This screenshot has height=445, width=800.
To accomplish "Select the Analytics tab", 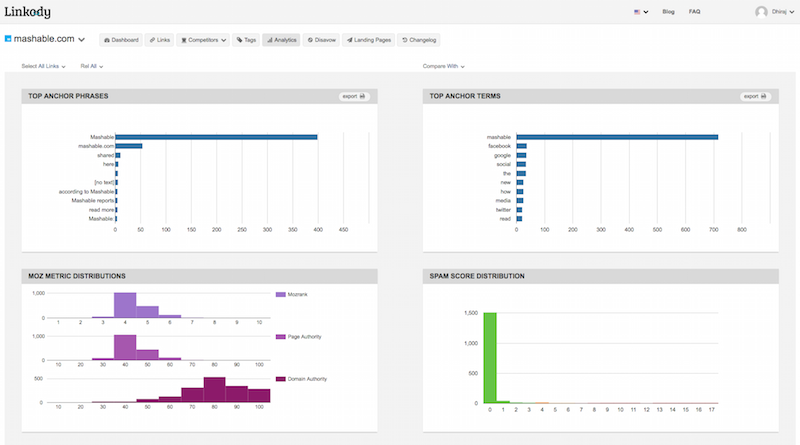I will [282, 40].
